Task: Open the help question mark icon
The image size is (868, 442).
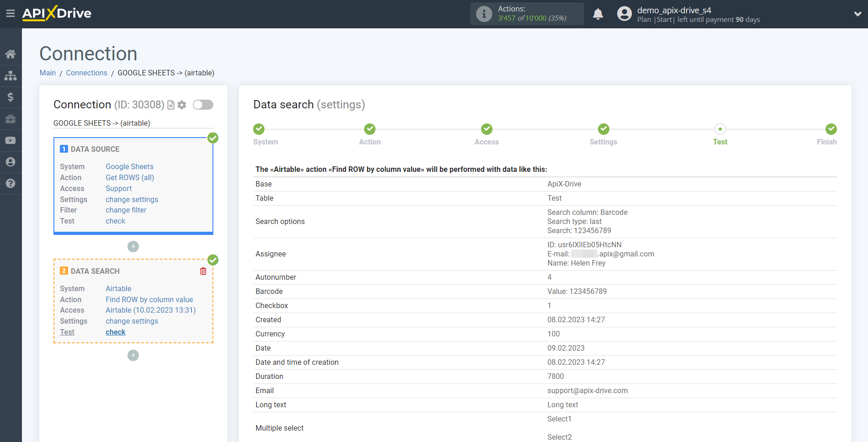Action: [11, 183]
